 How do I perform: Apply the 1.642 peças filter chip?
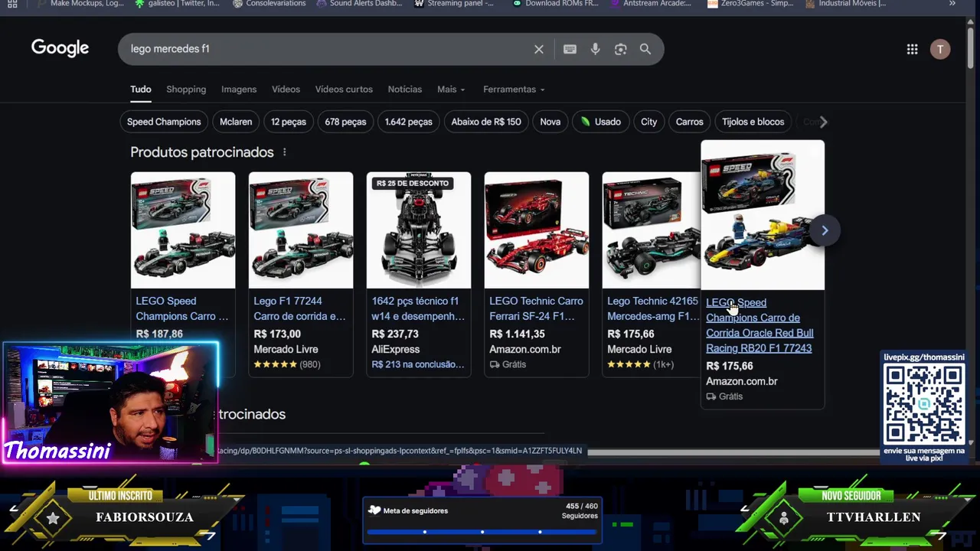[408, 122]
